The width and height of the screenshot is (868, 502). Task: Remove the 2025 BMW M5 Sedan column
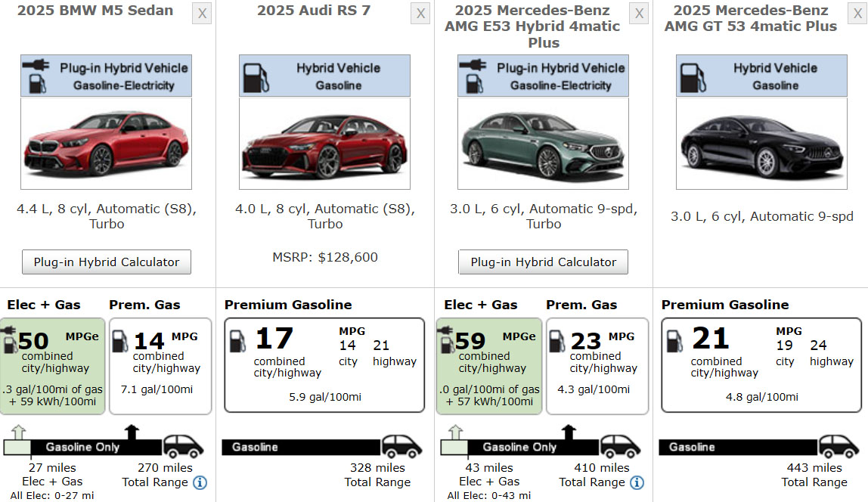pos(202,14)
